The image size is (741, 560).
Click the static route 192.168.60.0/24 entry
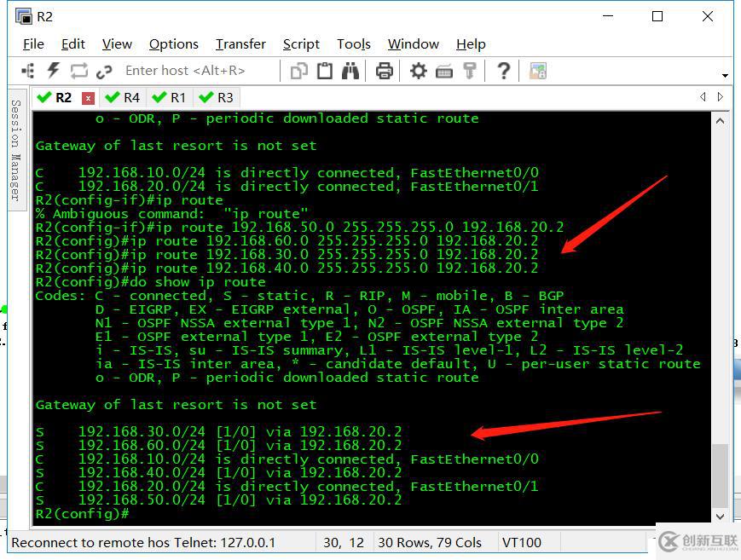point(219,445)
